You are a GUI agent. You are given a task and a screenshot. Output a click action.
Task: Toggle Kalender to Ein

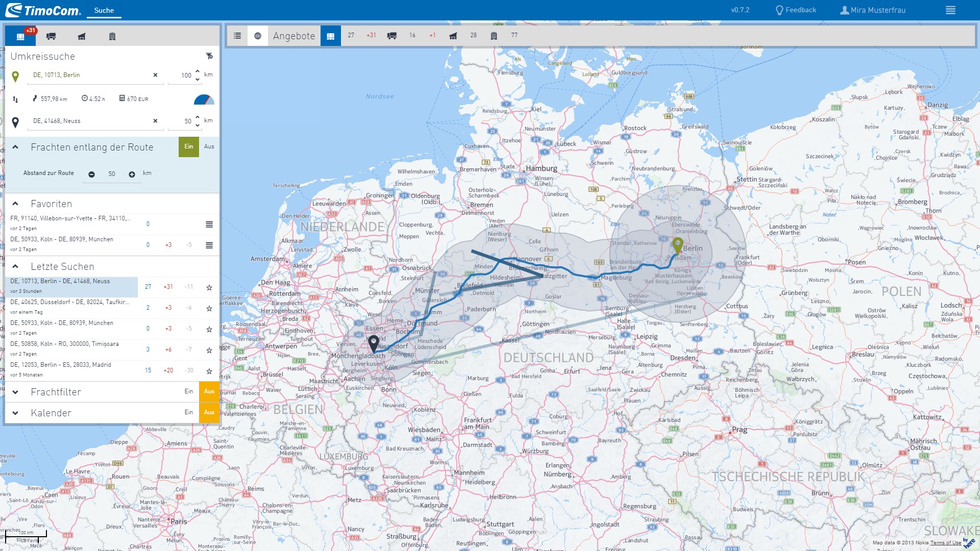pyautogui.click(x=189, y=412)
